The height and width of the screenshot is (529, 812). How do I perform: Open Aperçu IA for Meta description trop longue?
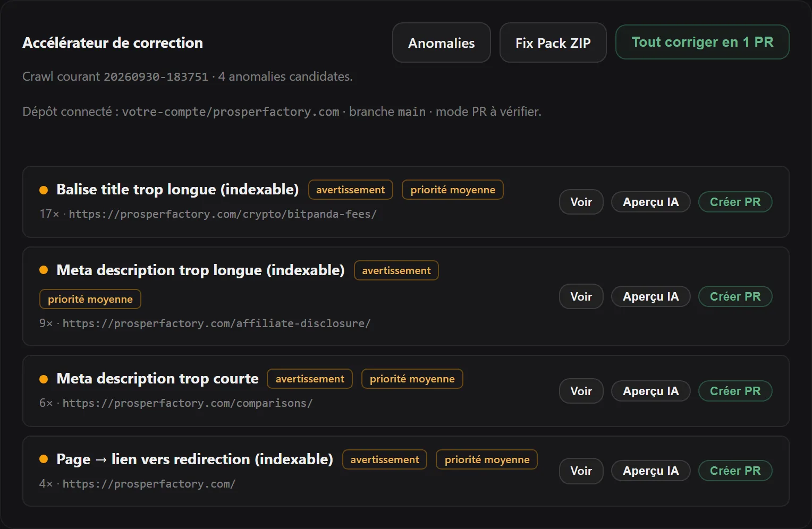650,296
